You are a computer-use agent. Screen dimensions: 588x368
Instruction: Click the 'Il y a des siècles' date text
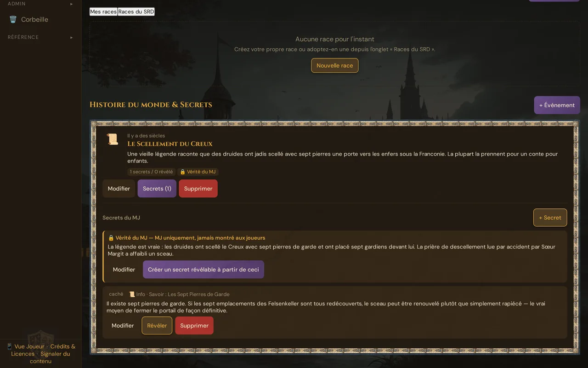click(146, 136)
